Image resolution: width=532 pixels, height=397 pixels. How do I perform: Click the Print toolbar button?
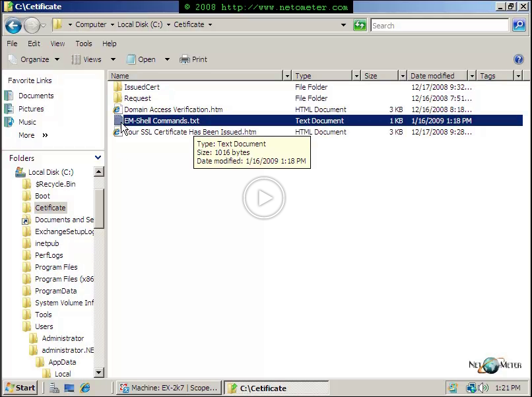(x=193, y=59)
